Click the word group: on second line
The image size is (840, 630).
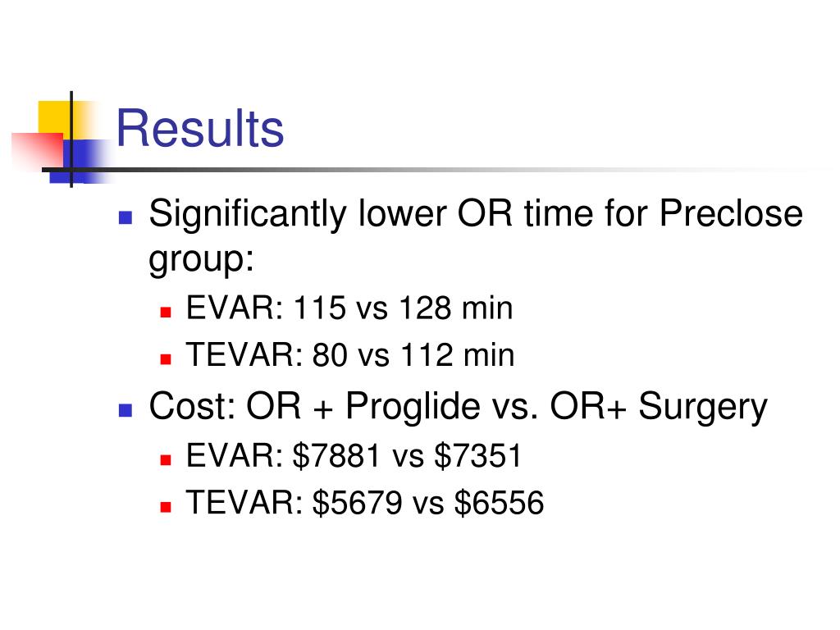[x=201, y=260]
